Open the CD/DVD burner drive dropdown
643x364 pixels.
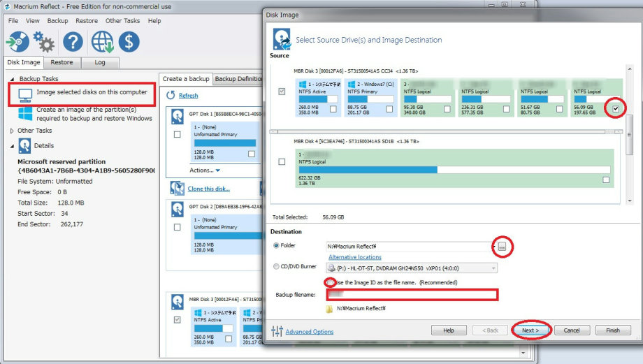click(493, 268)
